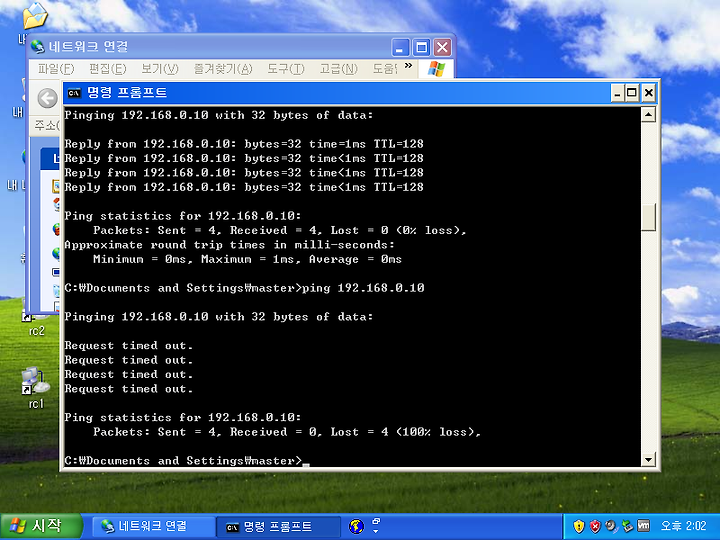720x540 pixels.
Task: Switch to 명령 프롬프트 taskbar button
Action: click(x=279, y=526)
